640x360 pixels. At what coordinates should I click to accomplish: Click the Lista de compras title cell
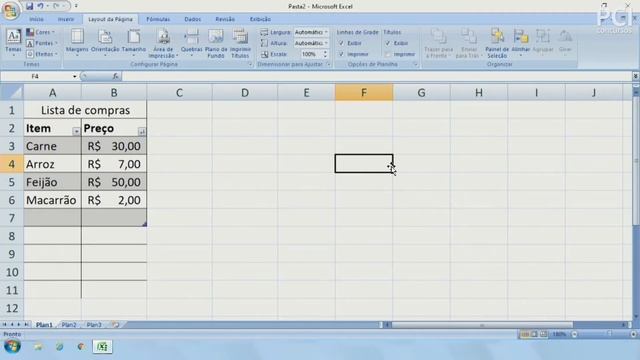click(85, 110)
